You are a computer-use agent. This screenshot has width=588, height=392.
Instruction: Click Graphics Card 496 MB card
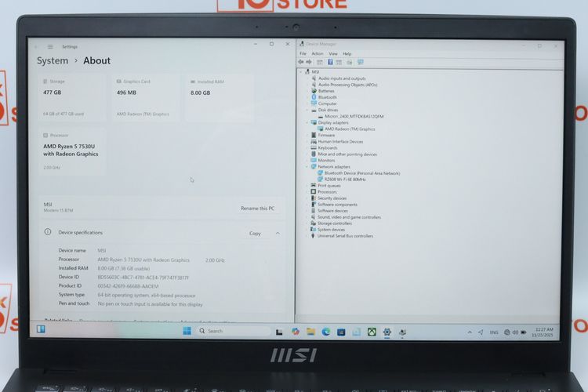coord(146,98)
